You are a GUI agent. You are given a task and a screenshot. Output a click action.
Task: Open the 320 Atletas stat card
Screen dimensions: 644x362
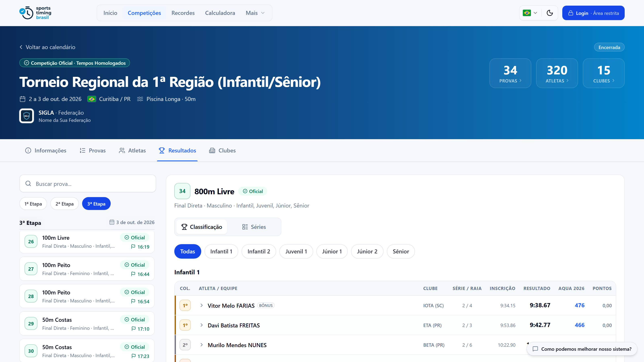pos(557,73)
